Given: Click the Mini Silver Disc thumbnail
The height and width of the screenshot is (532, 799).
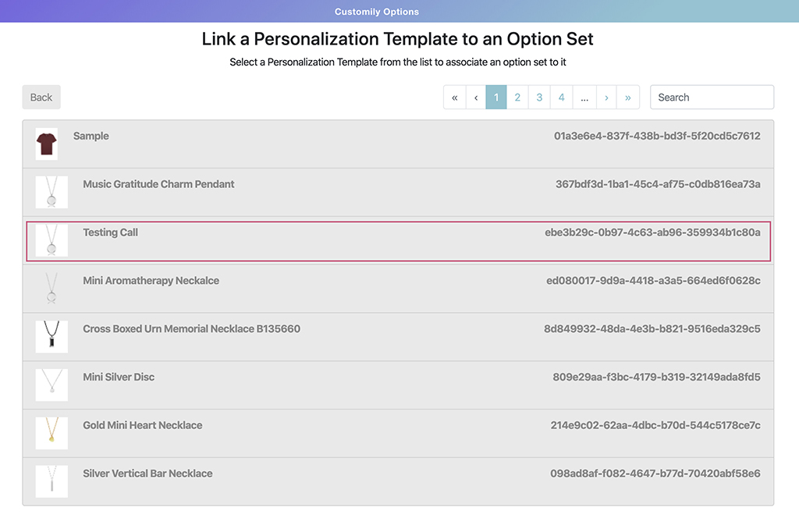Looking at the screenshot, I should [51, 385].
